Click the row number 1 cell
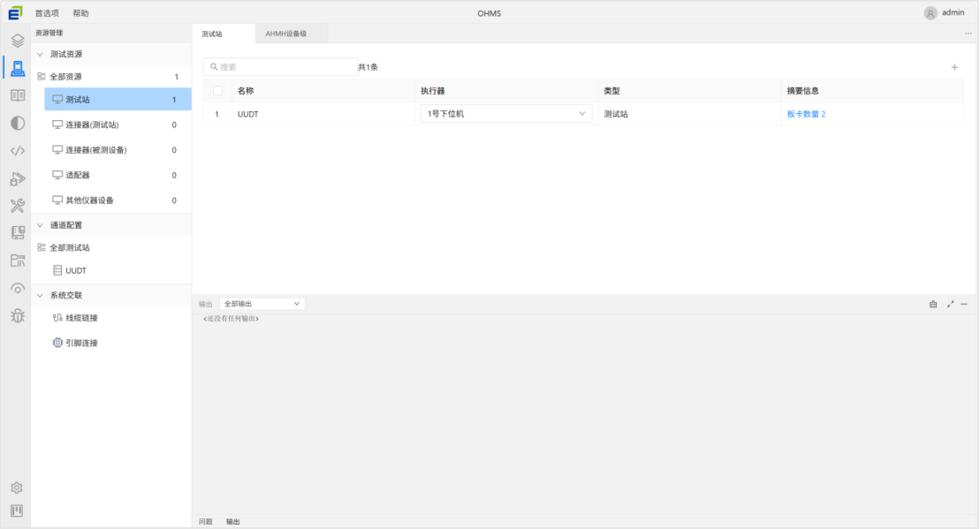980x529 pixels. tap(217, 114)
